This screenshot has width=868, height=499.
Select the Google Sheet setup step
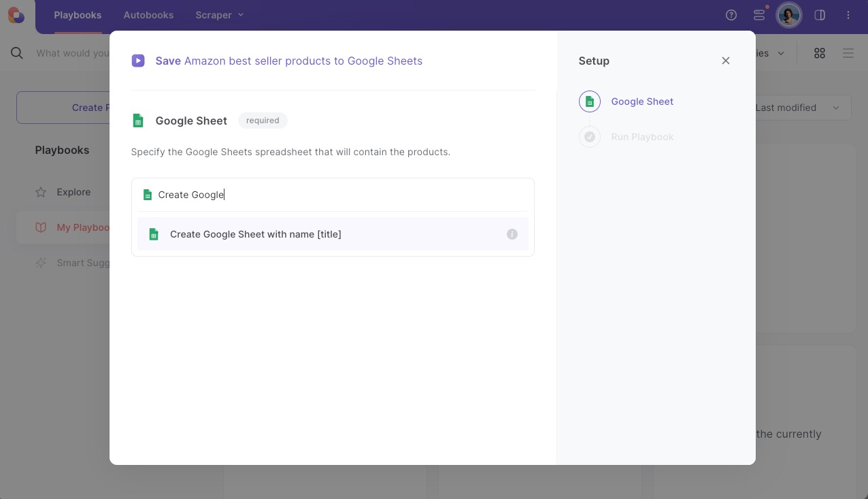click(627, 101)
